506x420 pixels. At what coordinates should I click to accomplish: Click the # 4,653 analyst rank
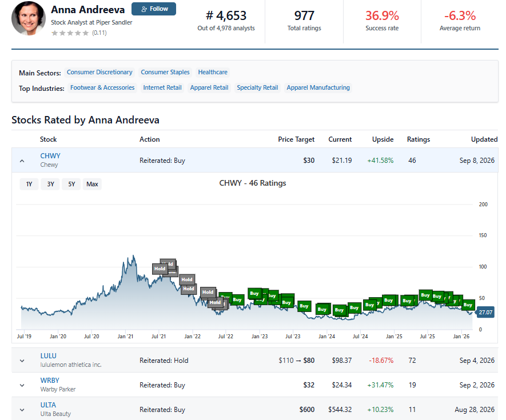(226, 15)
